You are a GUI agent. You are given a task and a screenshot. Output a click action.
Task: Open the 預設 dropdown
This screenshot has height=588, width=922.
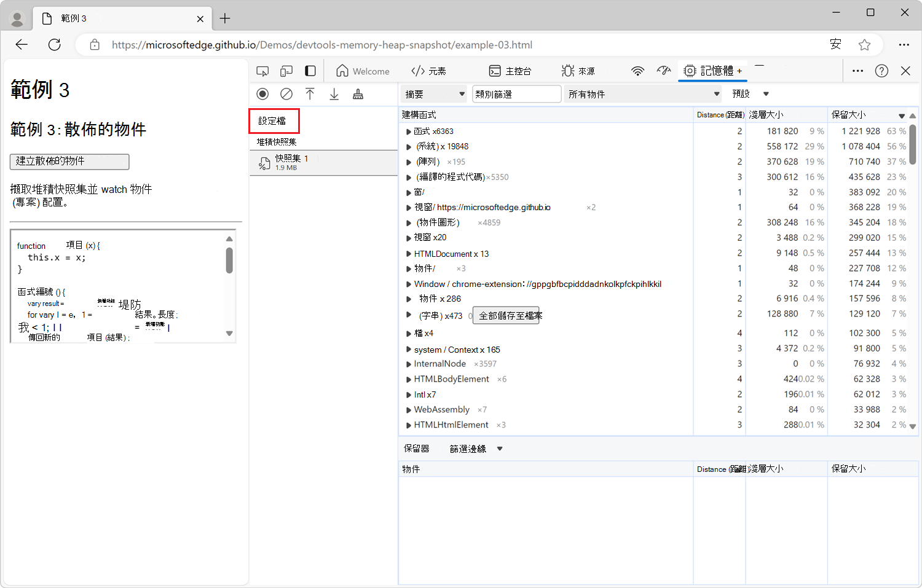751,94
